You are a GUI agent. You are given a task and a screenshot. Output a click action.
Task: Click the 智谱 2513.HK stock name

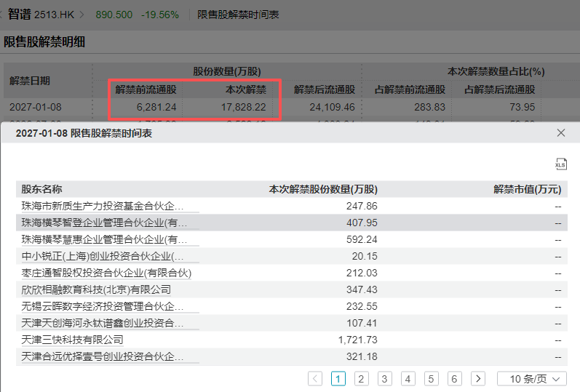point(41,15)
